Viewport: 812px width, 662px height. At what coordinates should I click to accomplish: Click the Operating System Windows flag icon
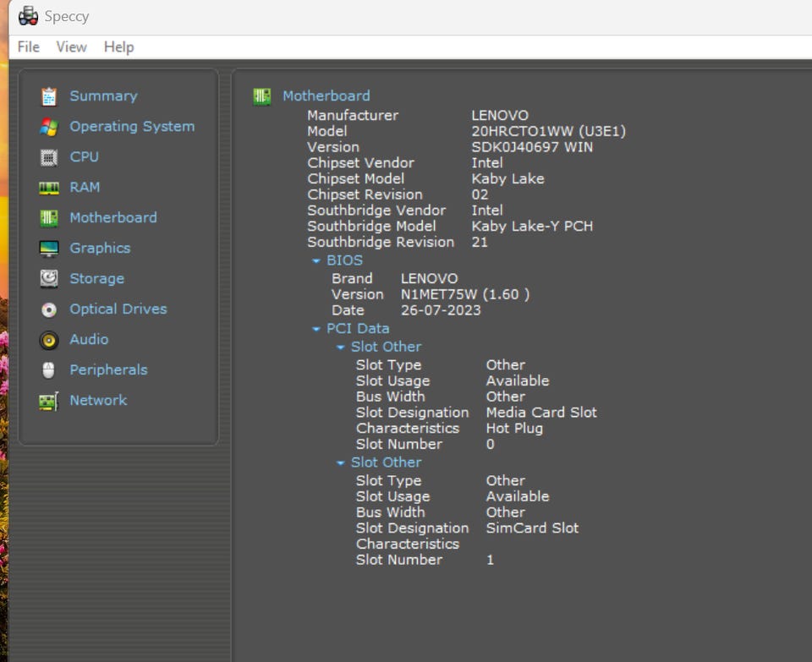pyautogui.click(x=49, y=127)
